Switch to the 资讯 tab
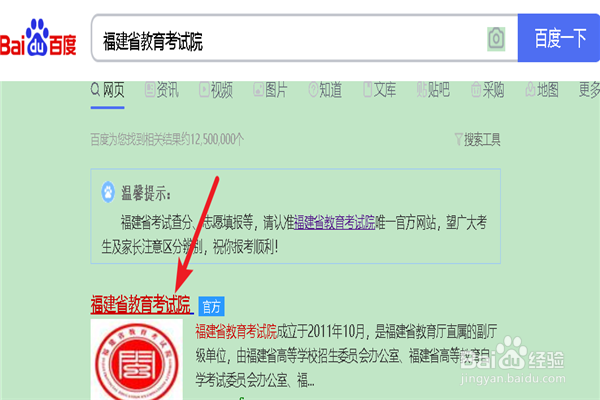Viewport: 600px width, 400px height. (162, 90)
